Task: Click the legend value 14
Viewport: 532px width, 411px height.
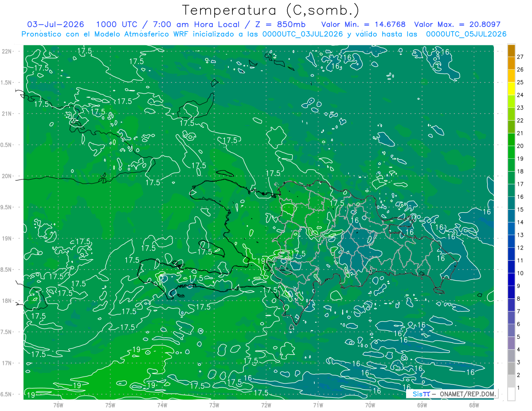Action: tap(520, 223)
